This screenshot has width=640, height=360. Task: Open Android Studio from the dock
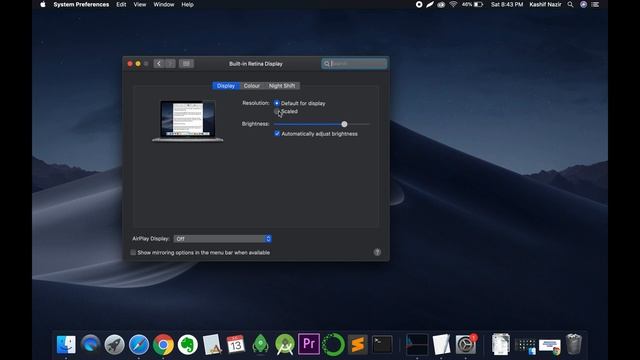pyautogui.click(x=284, y=344)
